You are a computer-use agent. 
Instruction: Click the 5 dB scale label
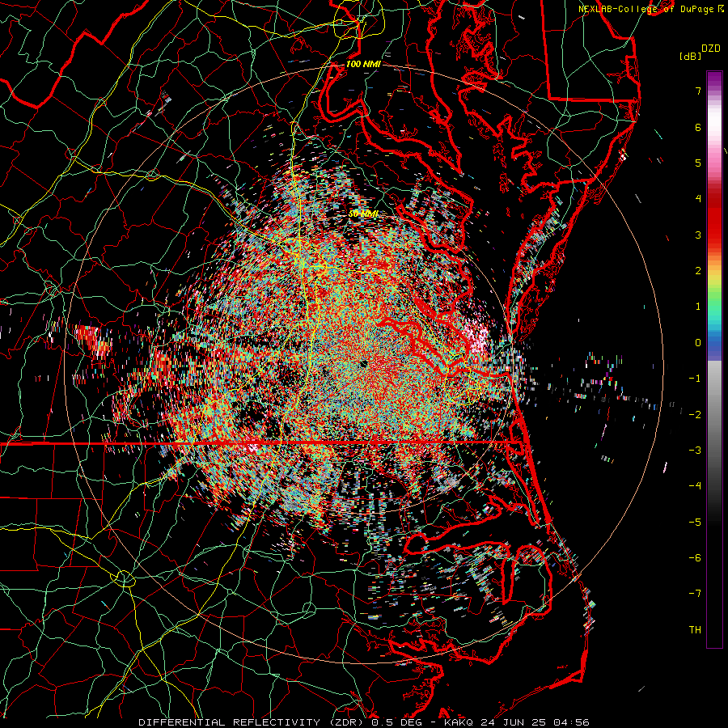pos(698,163)
